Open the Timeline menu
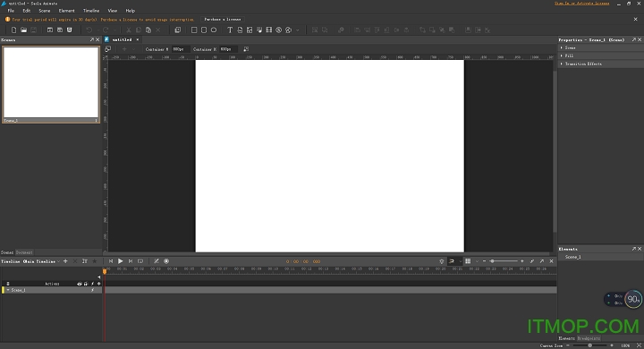The width and height of the screenshot is (644, 349). pyautogui.click(x=91, y=11)
